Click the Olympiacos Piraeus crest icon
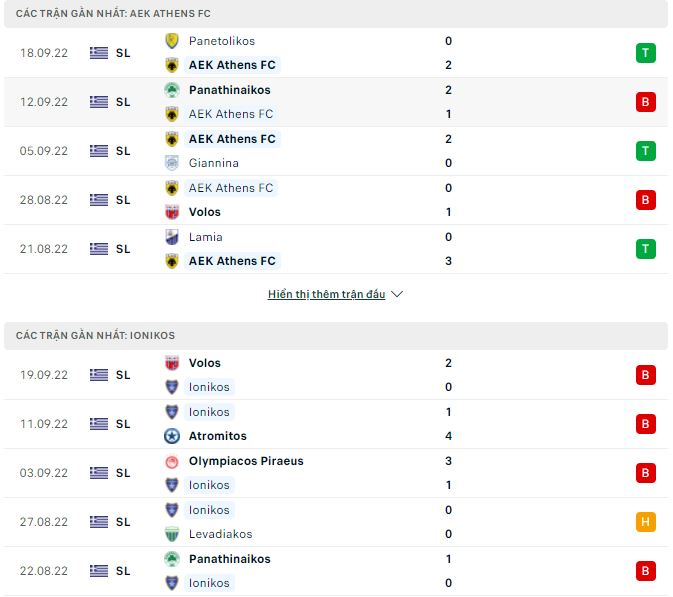 pyautogui.click(x=171, y=461)
